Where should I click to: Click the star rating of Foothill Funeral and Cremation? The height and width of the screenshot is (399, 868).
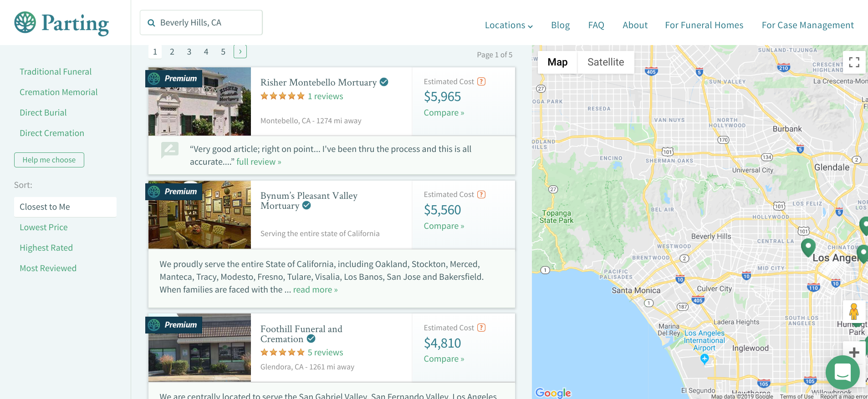coord(282,352)
